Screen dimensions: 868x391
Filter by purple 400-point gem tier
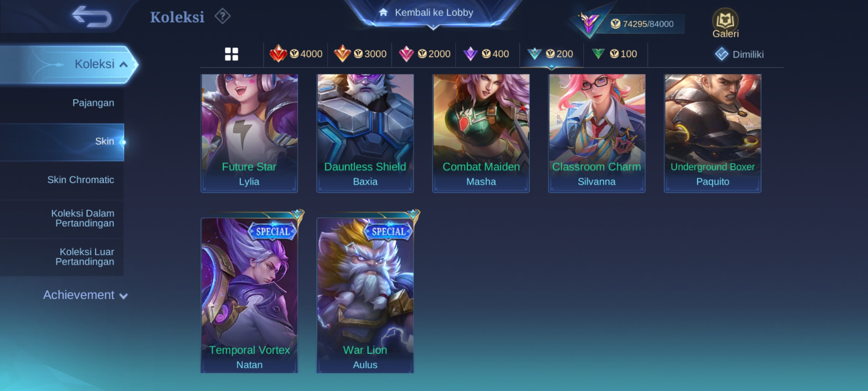pos(487,54)
